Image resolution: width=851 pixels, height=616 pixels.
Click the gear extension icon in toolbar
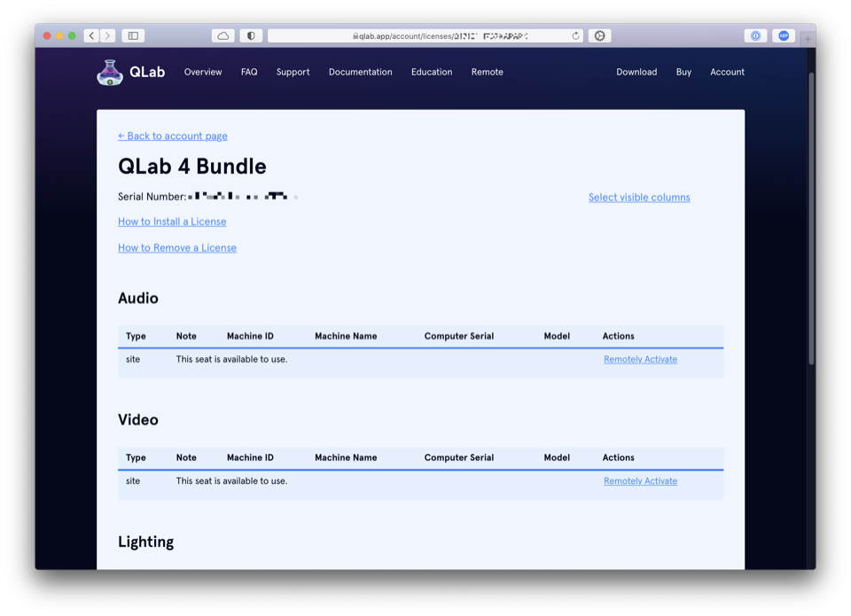pyautogui.click(x=600, y=36)
